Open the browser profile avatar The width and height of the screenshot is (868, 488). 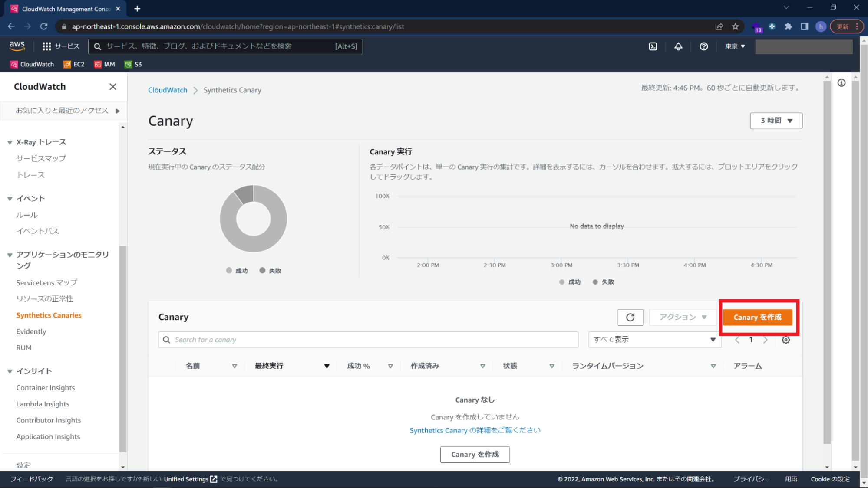click(820, 26)
